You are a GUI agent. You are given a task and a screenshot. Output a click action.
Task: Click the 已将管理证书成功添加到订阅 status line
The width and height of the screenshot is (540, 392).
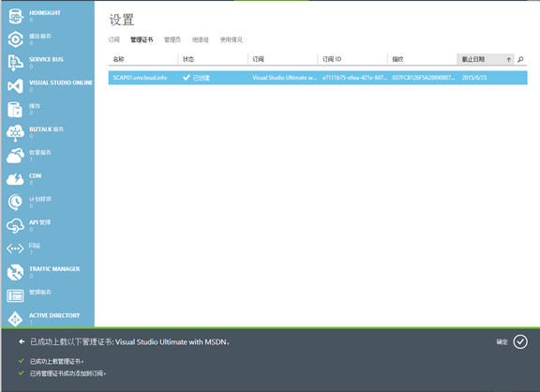pos(67,373)
